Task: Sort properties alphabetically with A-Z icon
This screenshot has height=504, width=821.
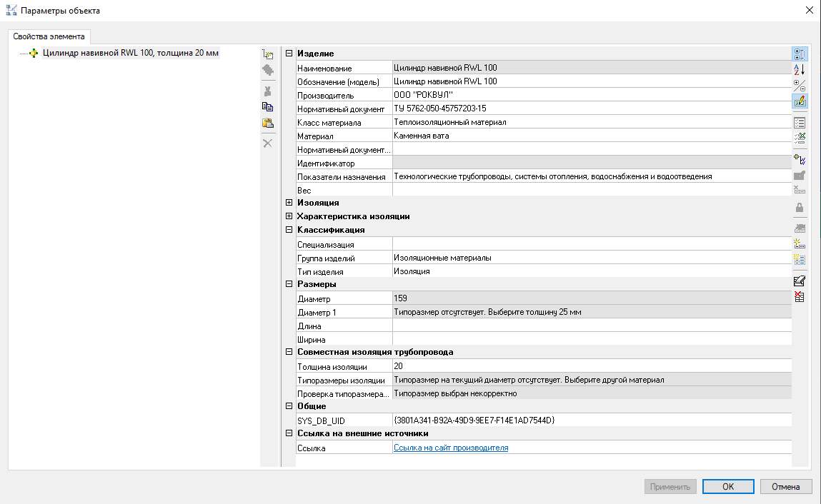Action: click(800, 70)
